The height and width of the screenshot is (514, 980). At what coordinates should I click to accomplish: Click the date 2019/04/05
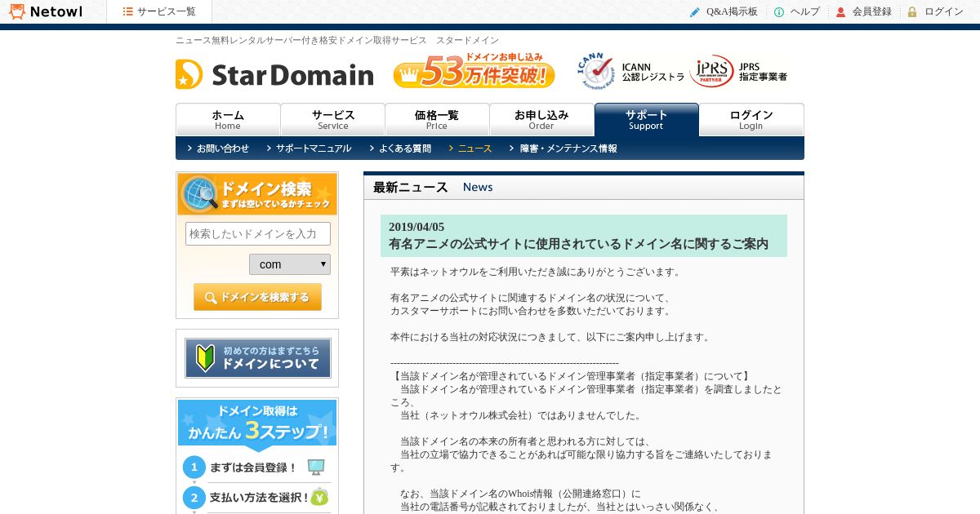[416, 227]
